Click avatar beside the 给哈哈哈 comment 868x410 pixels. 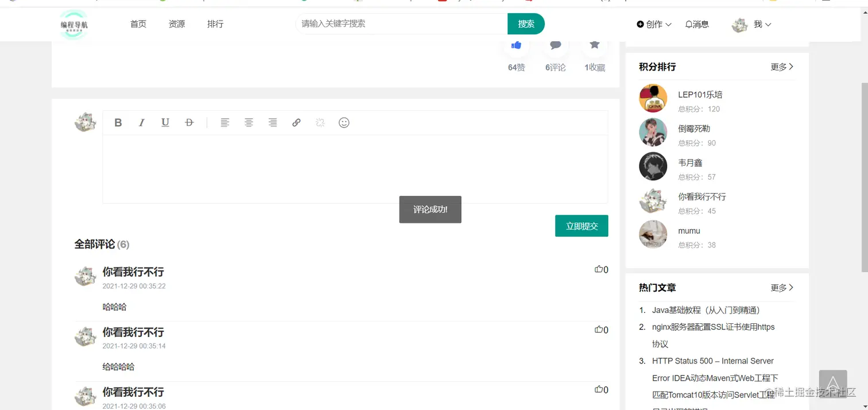[x=86, y=336]
